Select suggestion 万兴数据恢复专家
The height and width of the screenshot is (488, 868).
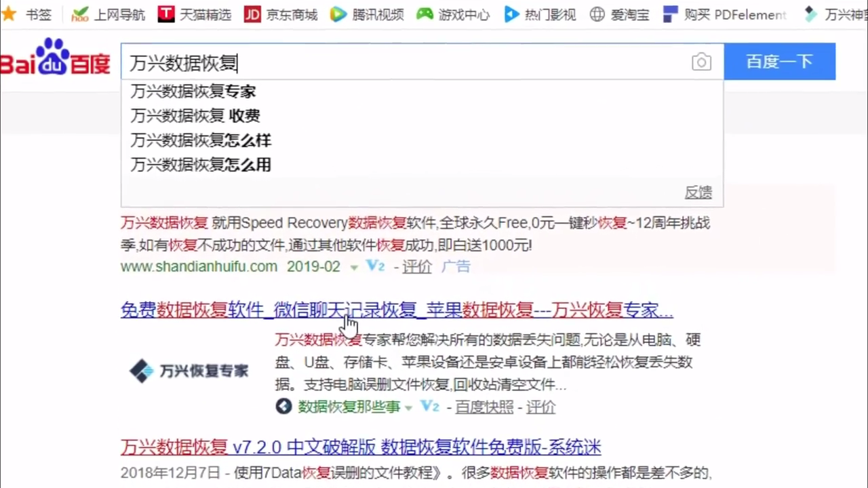tap(422, 91)
